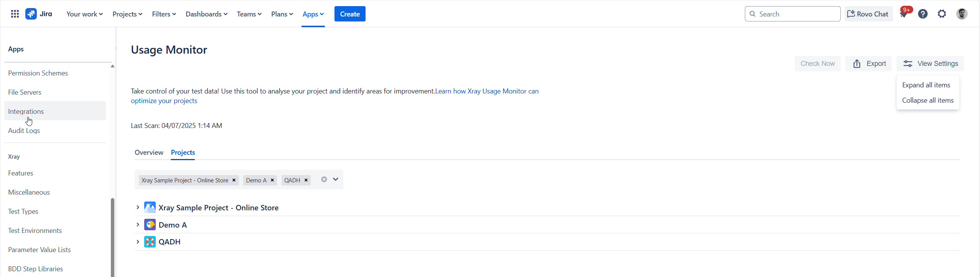Remove the Demo A filter chip

(x=272, y=180)
